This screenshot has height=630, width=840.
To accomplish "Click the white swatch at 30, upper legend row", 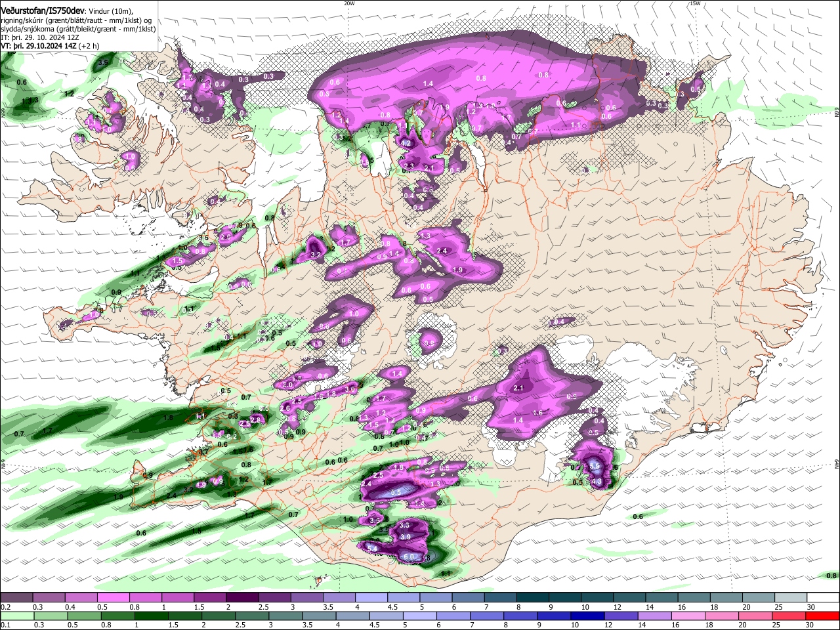I will 822,598.
